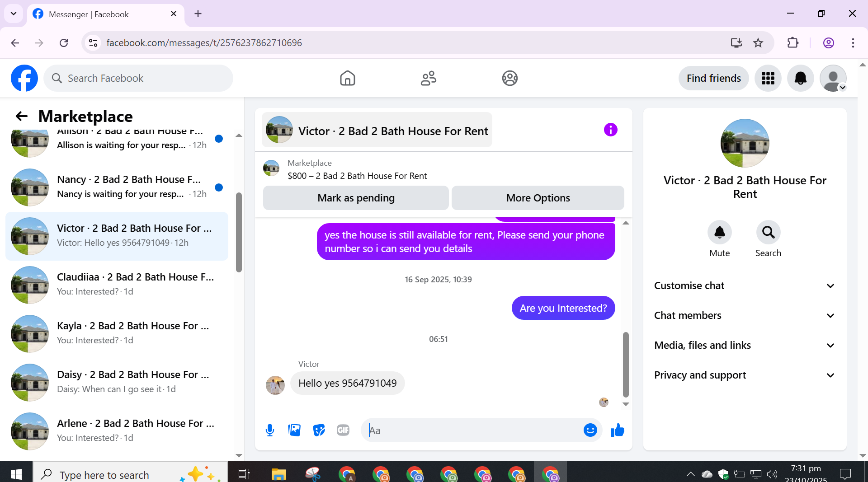The height and width of the screenshot is (482, 868).
Task: Open Arlene conversation in list
Action: (x=117, y=431)
